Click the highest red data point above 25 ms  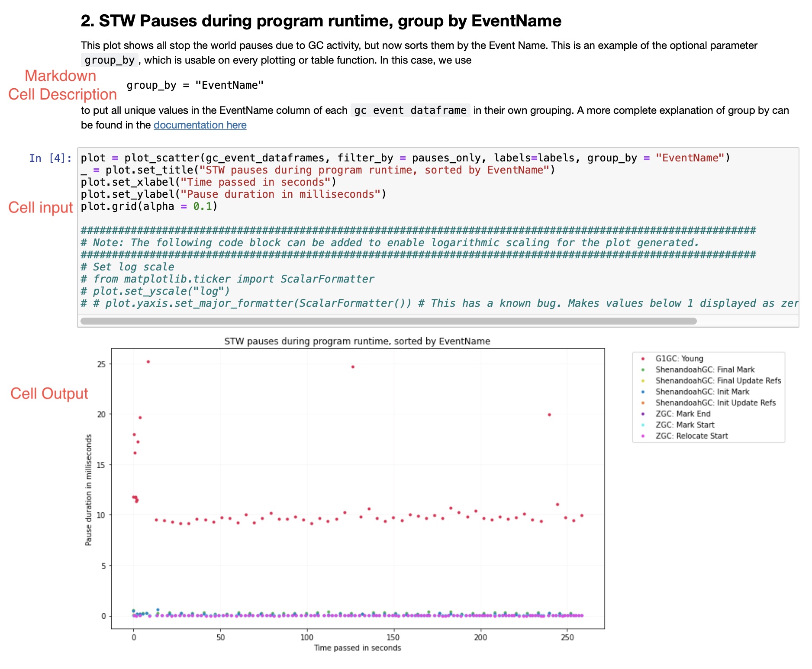tap(148, 362)
